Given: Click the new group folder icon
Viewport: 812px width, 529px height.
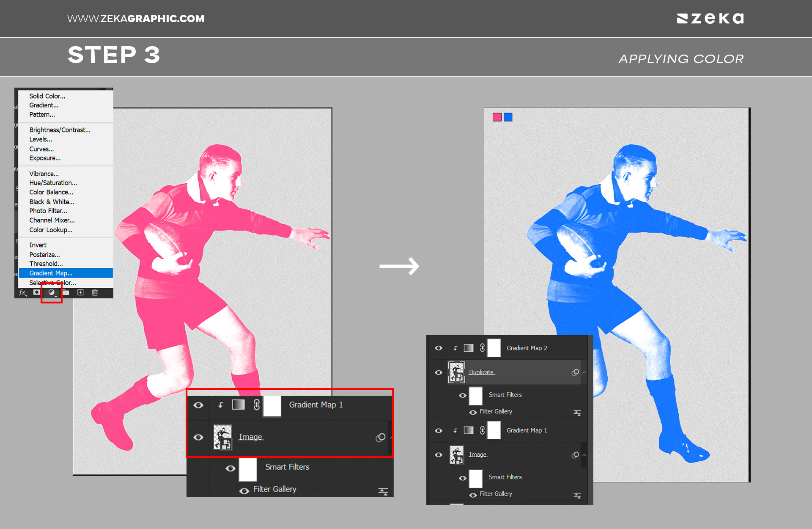Looking at the screenshot, I should click(x=66, y=292).
